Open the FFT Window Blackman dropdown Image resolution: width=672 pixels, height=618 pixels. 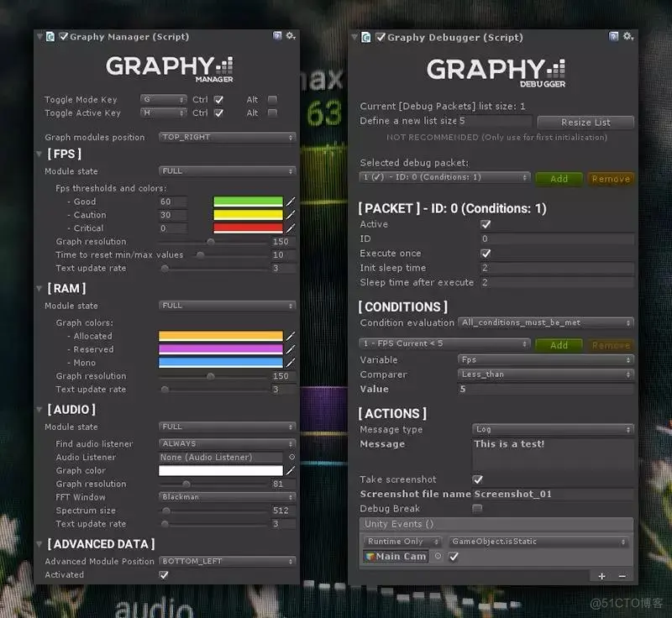pos(227,497)
